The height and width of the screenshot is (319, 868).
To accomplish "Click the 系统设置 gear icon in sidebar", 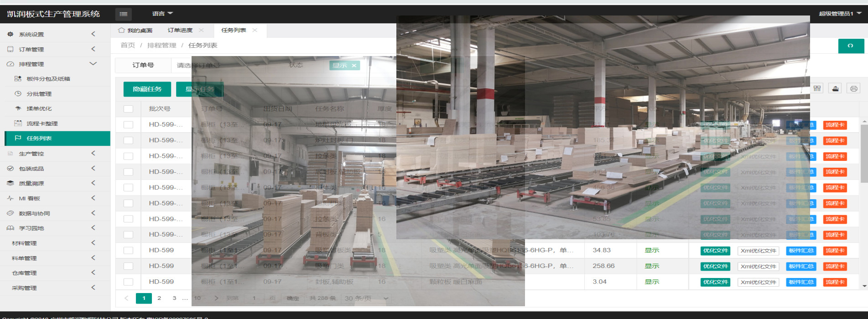I will [10, 34].
